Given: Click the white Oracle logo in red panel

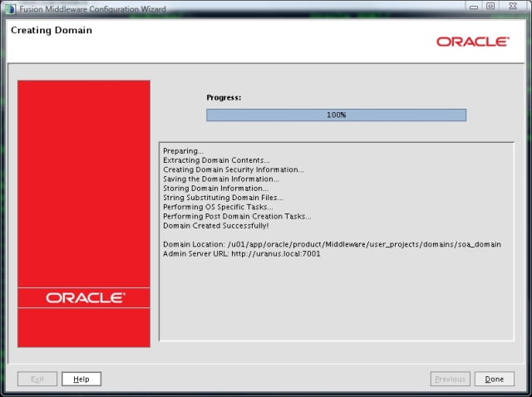Looking at the screenshot, I should [x=86, y=298].
